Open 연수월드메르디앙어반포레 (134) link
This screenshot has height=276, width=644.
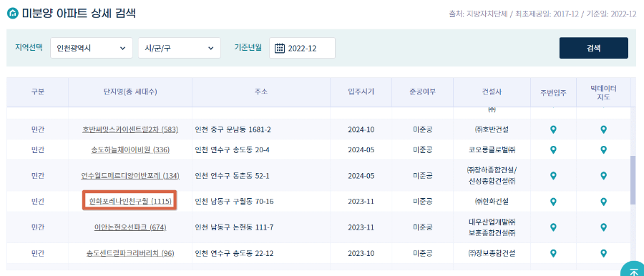[x=130, y=176]
